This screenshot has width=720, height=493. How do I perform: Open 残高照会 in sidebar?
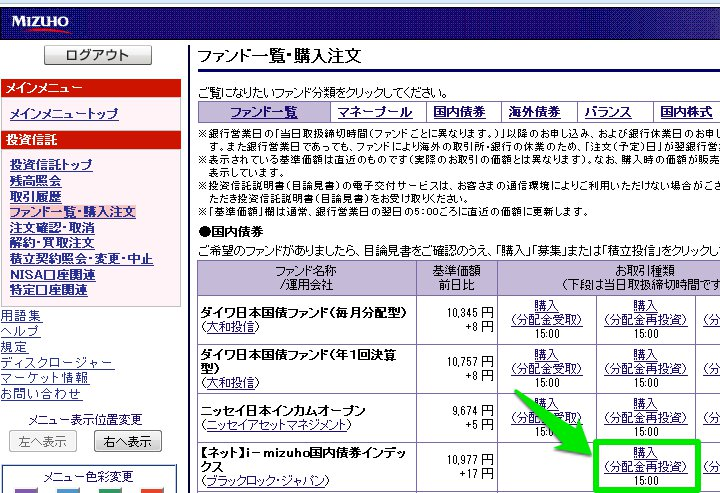(35, 181)
